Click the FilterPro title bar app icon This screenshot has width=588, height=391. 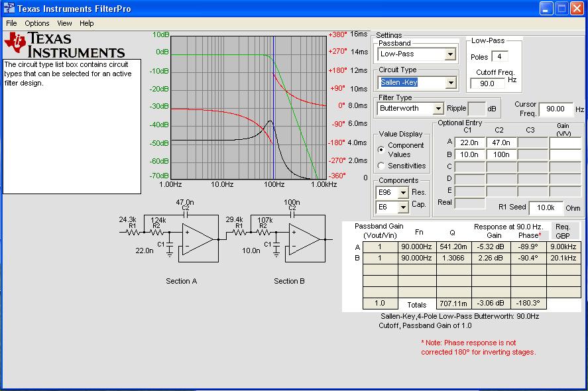9,8
